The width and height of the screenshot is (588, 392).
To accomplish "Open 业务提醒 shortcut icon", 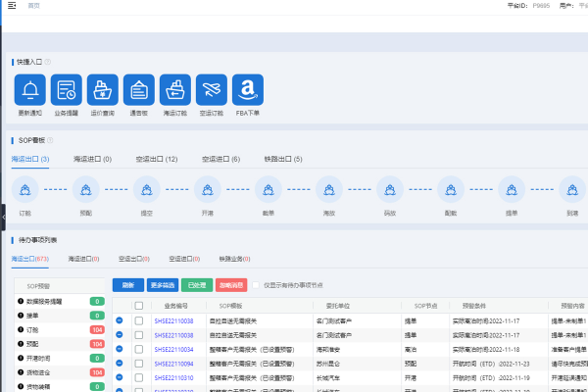I will coord(67,90).
